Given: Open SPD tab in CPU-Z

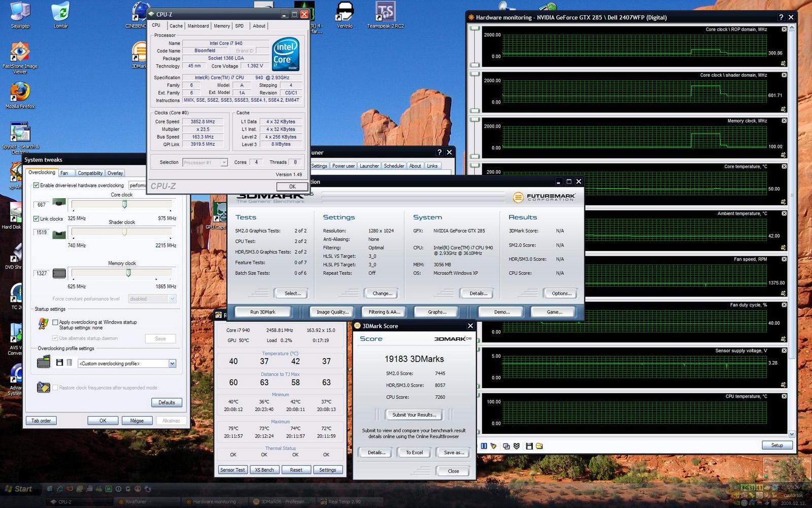Looking at the screenshot, I should point(240,26).
